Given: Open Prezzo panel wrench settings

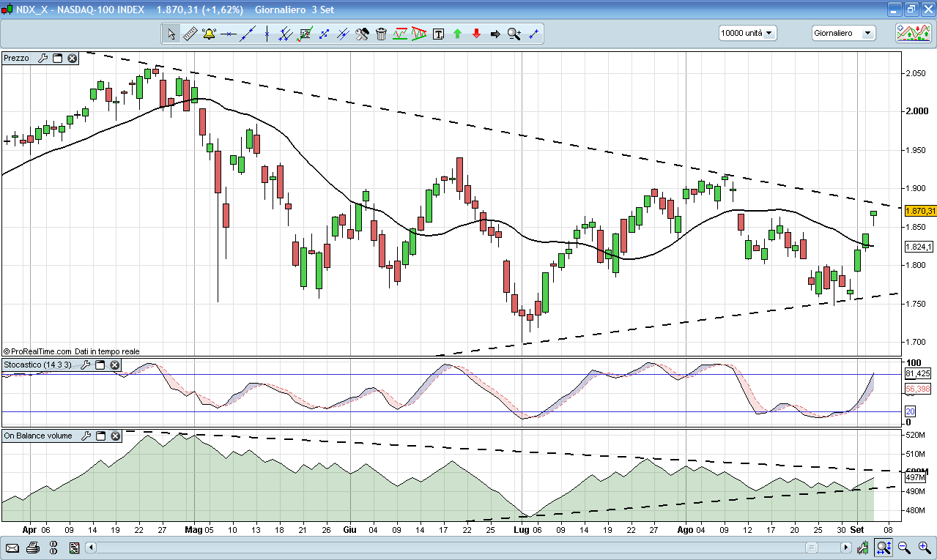Looking at the screenshot, I should [43, 58].
